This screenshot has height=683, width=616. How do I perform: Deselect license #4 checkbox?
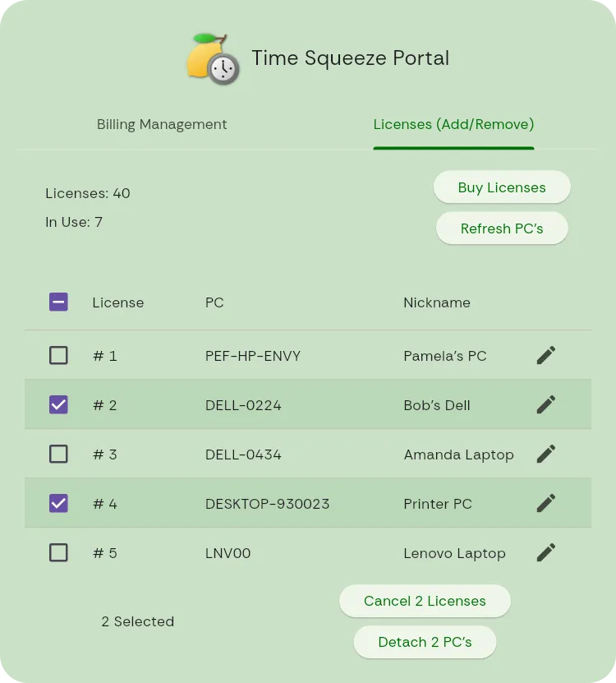[58, 503]
